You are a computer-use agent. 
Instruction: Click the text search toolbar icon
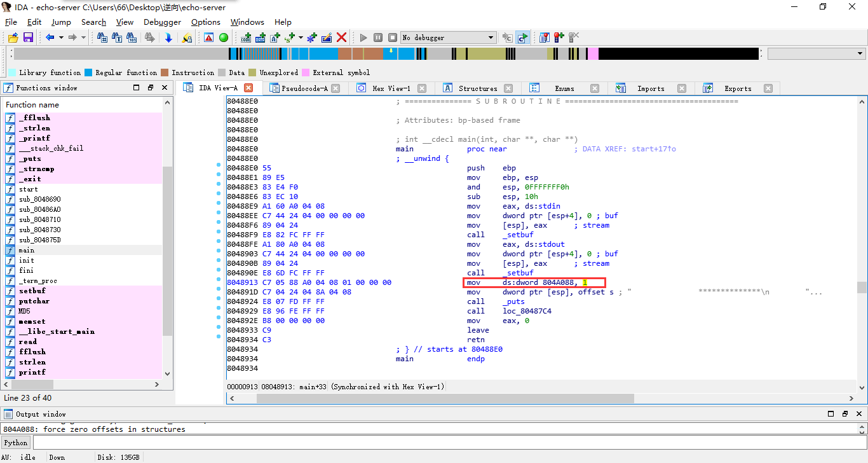[118, 38]
